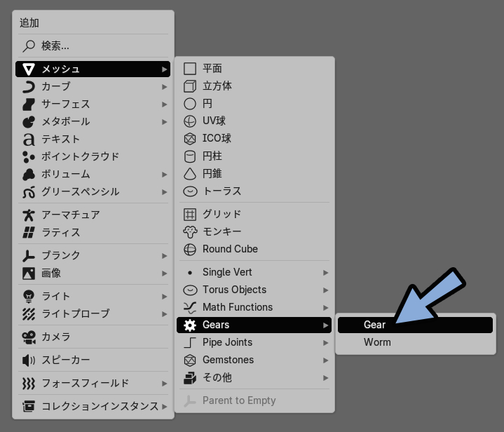Choose the Gear submenu entry

click(415, 325)
